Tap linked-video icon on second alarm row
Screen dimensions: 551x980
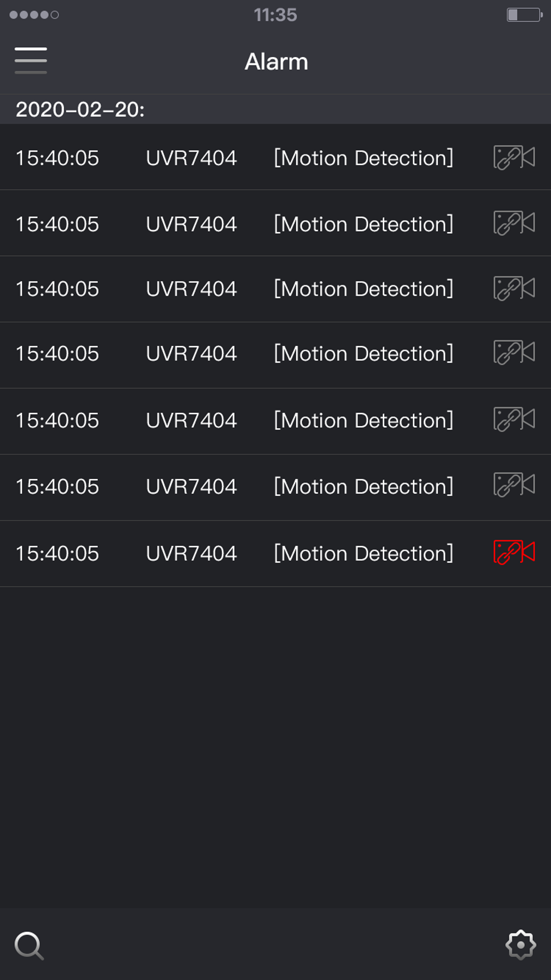(514, 223)
